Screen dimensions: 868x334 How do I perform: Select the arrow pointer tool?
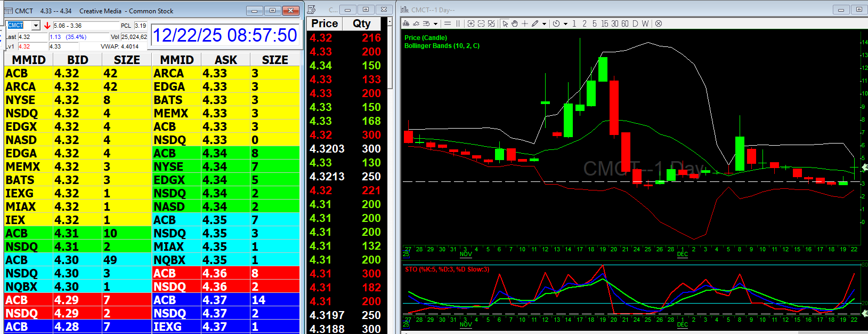[x=505, y=23]
